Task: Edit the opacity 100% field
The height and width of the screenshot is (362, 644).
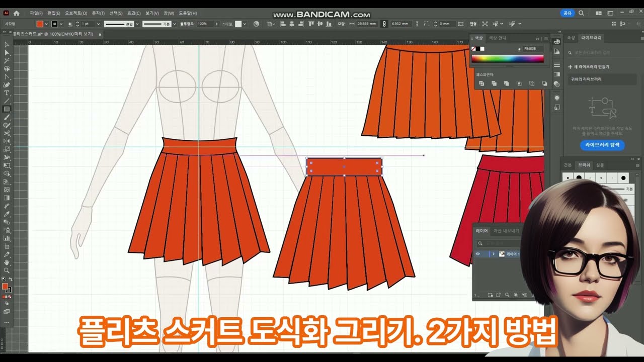Action: coord(204,24)
